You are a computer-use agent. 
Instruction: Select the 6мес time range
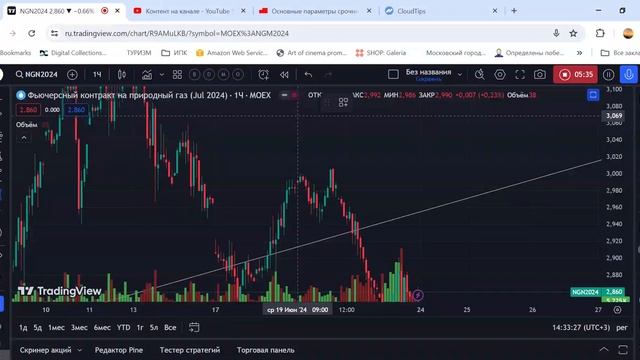tap(102, 327)
